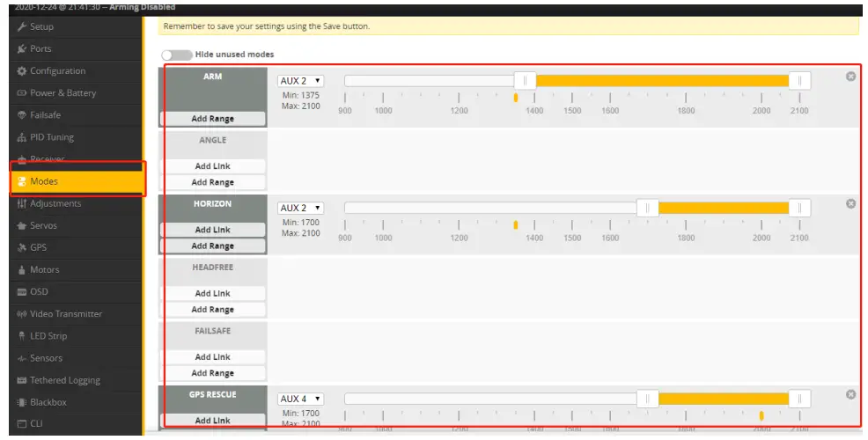This screenshot has width=868, height=440.
Task: Open the Adjustments tab
Action: coord(76,203)
